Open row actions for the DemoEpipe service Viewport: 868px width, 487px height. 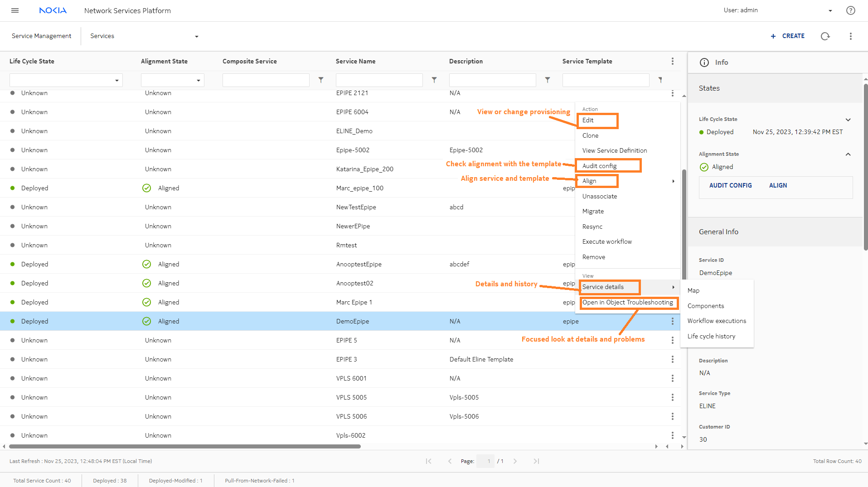pos(672,321)
